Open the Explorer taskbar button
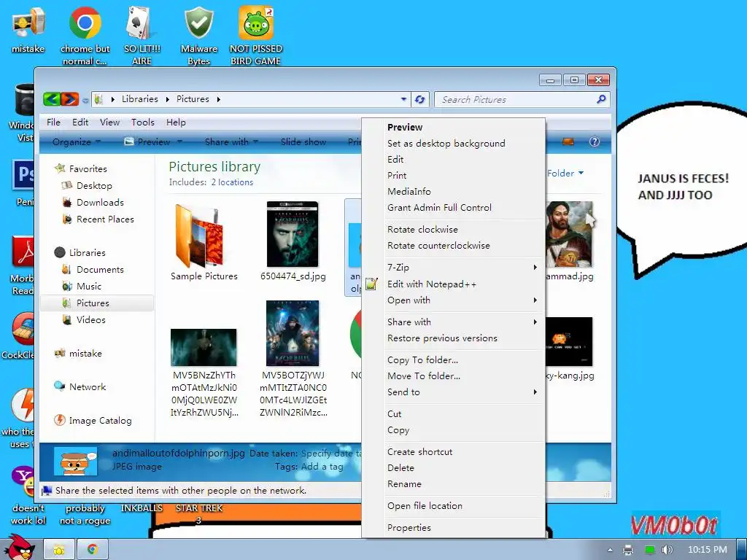The height and width of the screenshot is (560, 747). (59, 550)
